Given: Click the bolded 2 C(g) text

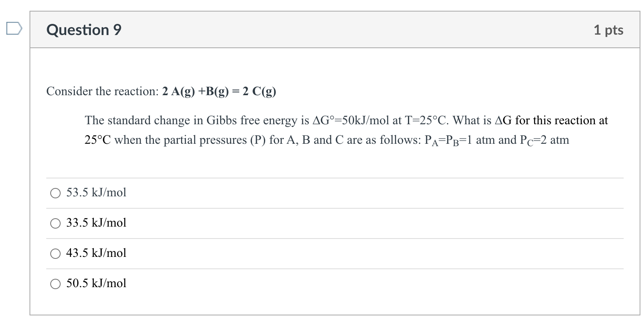Looking at the screenshot, I should pyautogui.click(x=258, y=91).
